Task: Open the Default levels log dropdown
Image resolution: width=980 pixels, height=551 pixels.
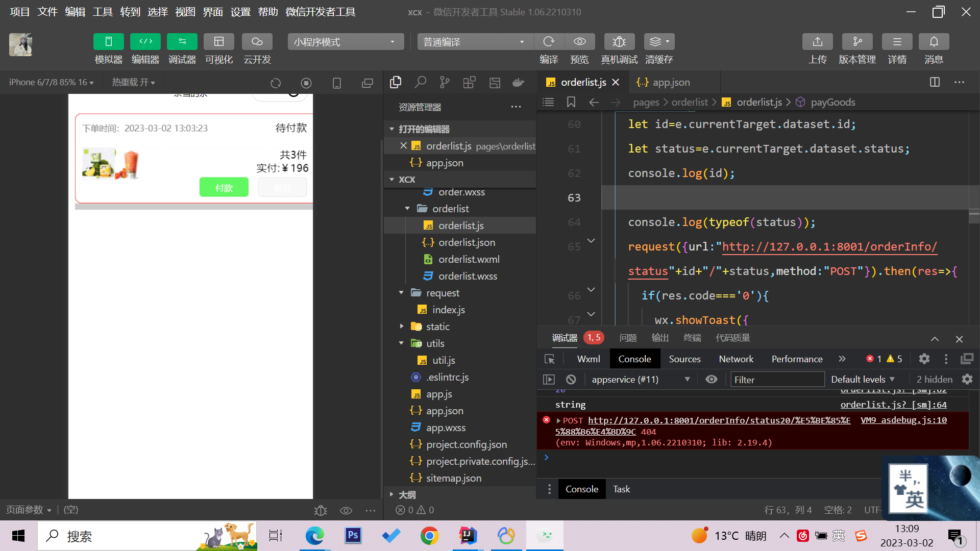Action: click(863, 380)
